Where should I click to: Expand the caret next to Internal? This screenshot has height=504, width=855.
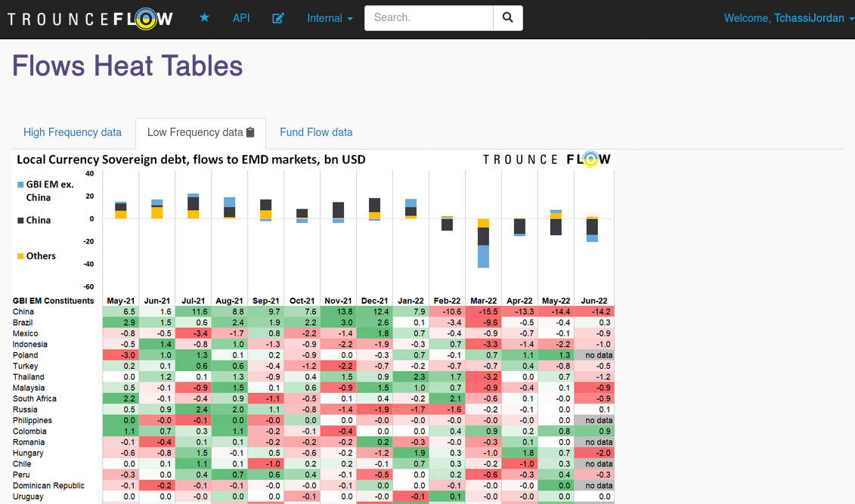pos(352,17)
